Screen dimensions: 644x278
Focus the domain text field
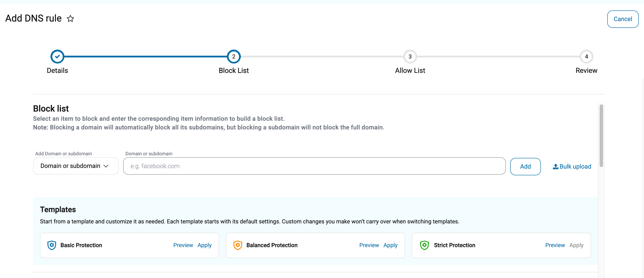pos(314,166)
